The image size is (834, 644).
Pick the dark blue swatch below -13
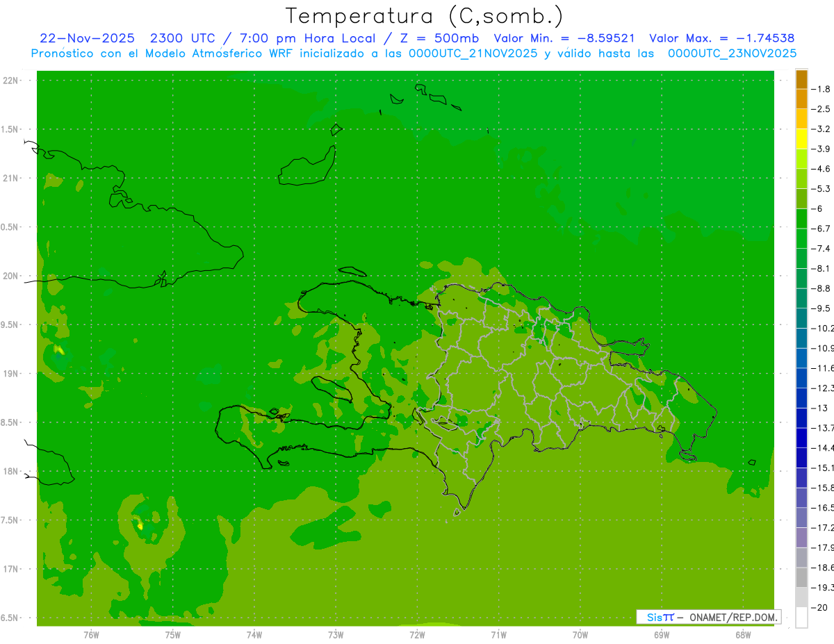click(x=801, y=418)
